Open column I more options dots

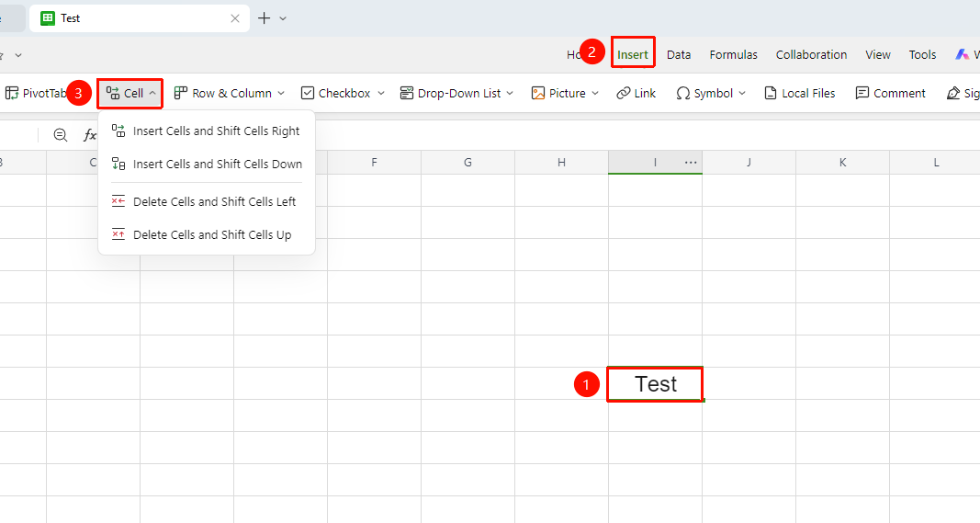tap(691, 163)
